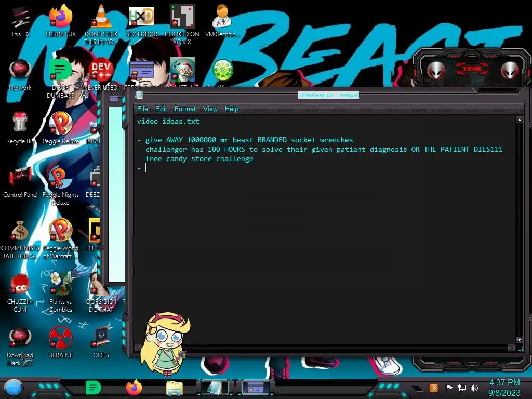Click the red TIME display on the widget

[x=472, y=69]
